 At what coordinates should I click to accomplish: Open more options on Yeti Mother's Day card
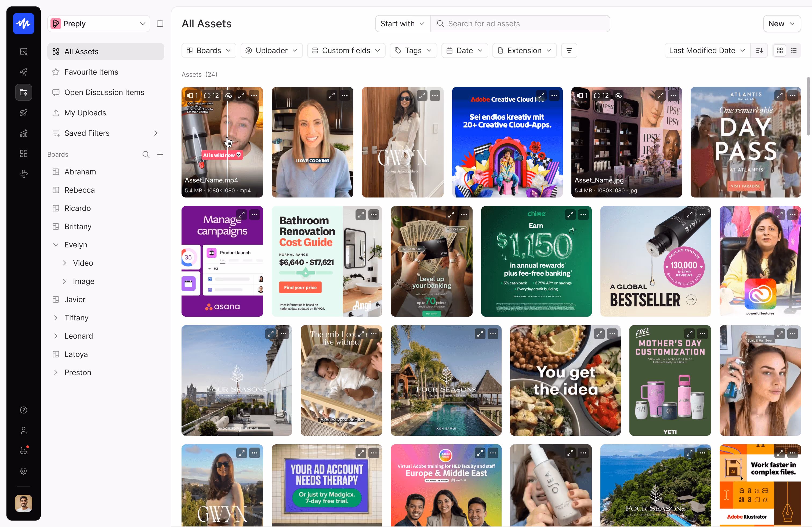point(702,334)
